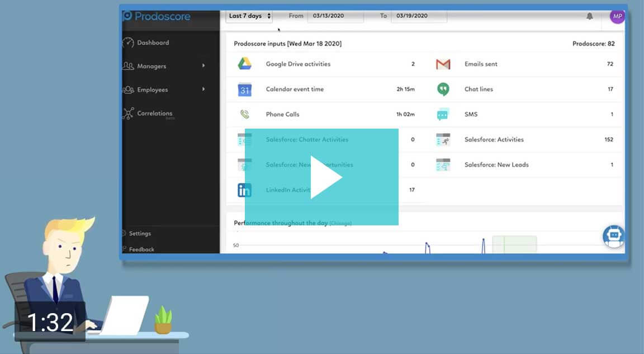Image resolution: width=644 pixels, height=354 pixels.
Task: Click the Correlations network icon
Action: click(128, 114)
